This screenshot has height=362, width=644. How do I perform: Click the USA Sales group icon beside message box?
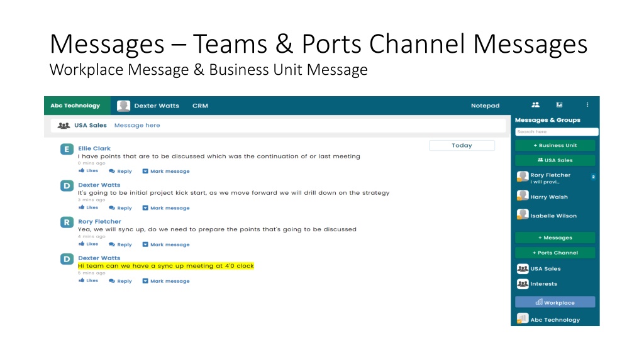click(64, 126)
